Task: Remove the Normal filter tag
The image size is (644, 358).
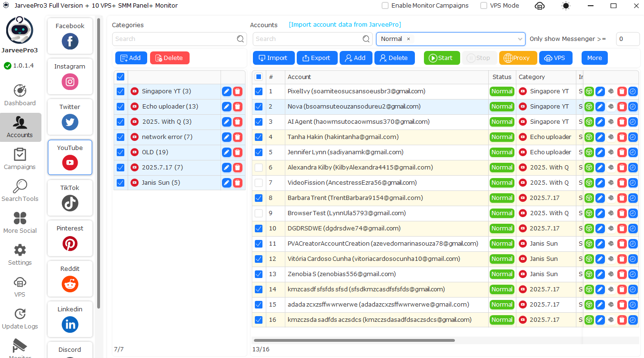Action: click(408, 39)
